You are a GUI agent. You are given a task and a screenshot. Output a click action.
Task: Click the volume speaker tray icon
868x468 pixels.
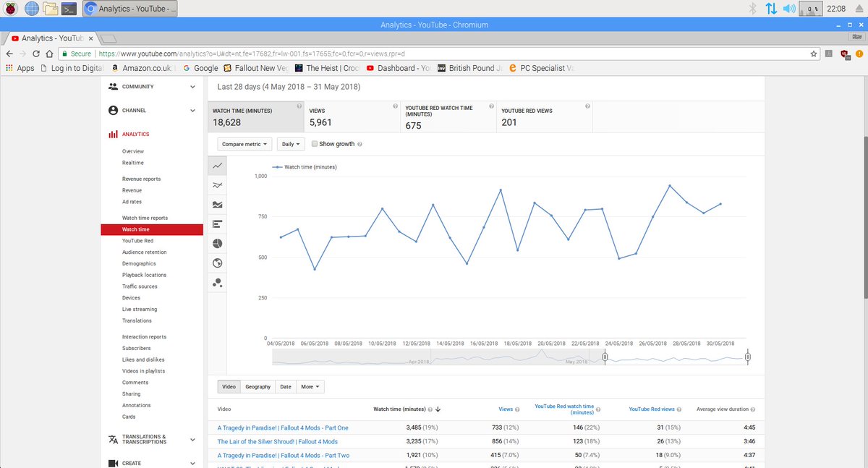tap(788, 9)
